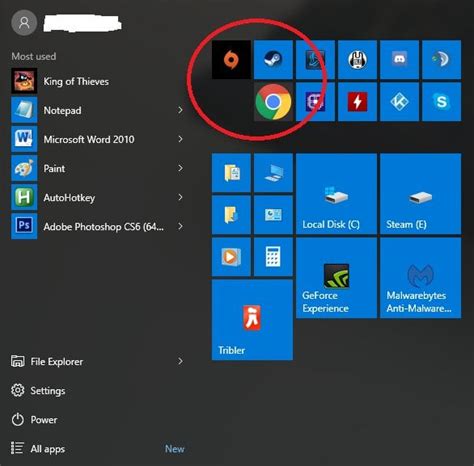Expand the Microsoft Word 2010 jump list arrow

tap(180, 139)
